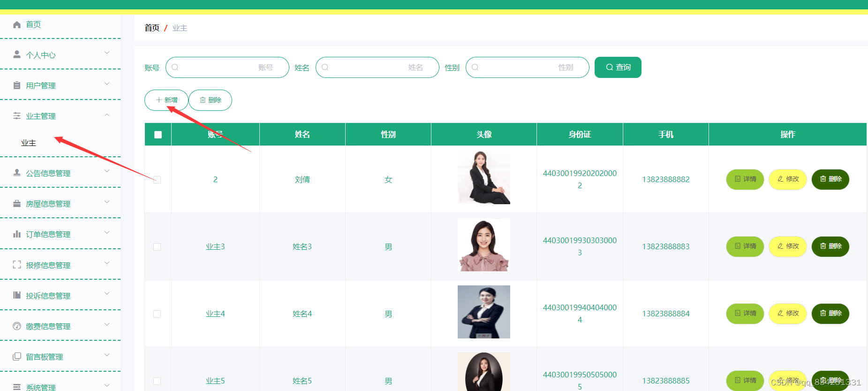Click the icon beside 投诉信息管理
This screenshot has width=868, height=391.
[17, 295]
